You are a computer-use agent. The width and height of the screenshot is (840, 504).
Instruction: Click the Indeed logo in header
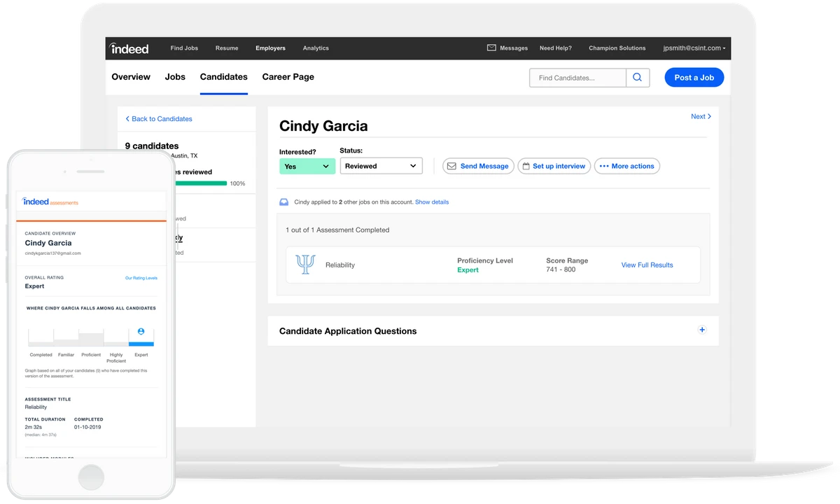pos(129,48)
